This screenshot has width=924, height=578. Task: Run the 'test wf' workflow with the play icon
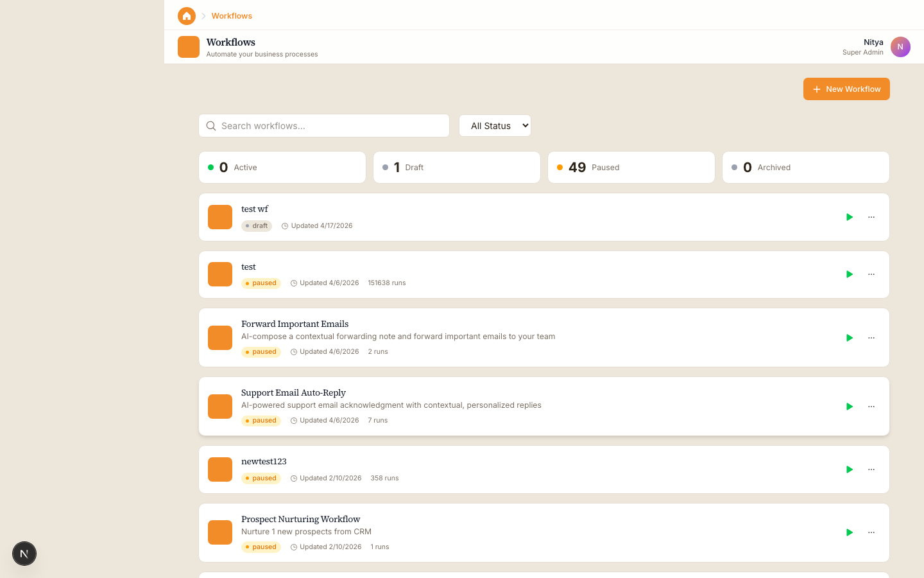pos(850,217)
